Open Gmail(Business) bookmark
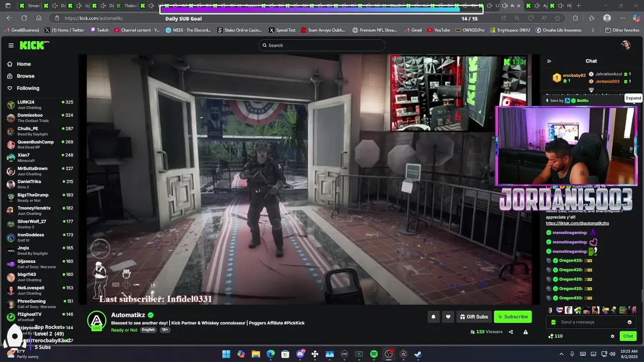 21,30
